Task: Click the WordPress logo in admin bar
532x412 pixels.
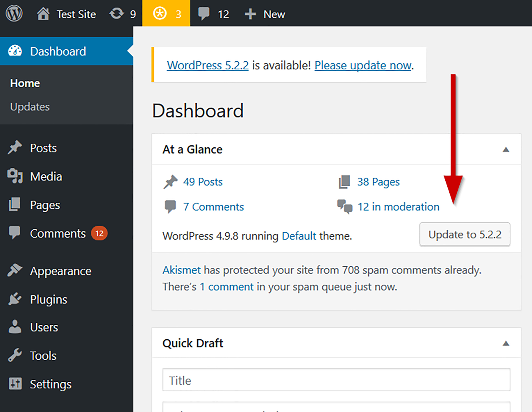Action: [x=14, y=14]
